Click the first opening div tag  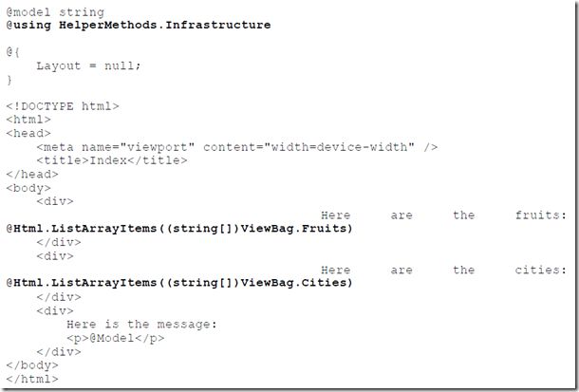[55, 201]
